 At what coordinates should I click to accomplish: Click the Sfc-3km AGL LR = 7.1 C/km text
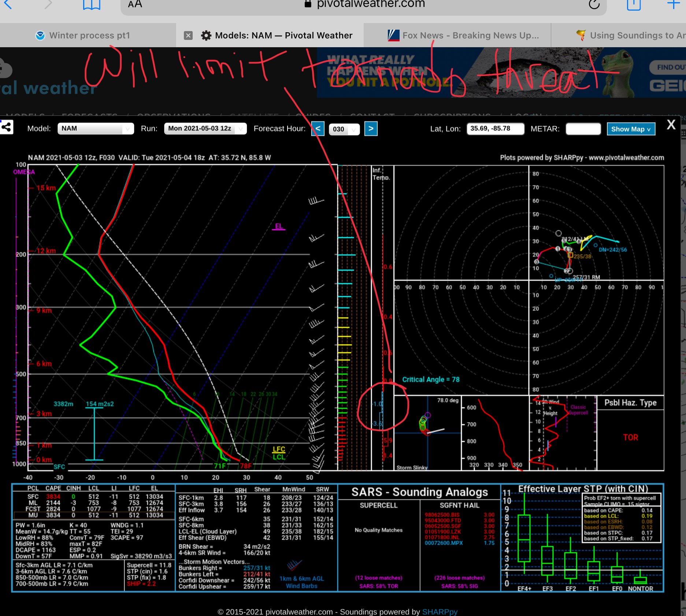pos(54,565)
